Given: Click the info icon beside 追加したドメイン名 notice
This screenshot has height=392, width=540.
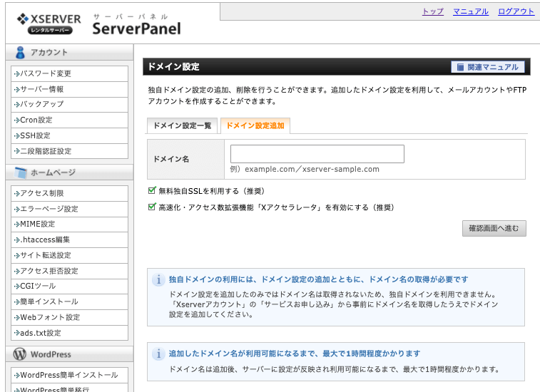Looking at the screenshot, I should coord(158,354).
